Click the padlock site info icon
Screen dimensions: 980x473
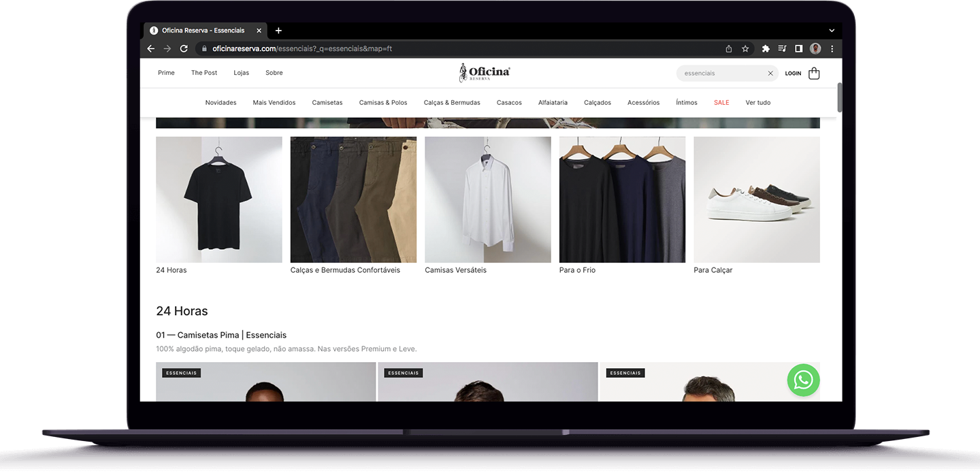pos(203,49)
